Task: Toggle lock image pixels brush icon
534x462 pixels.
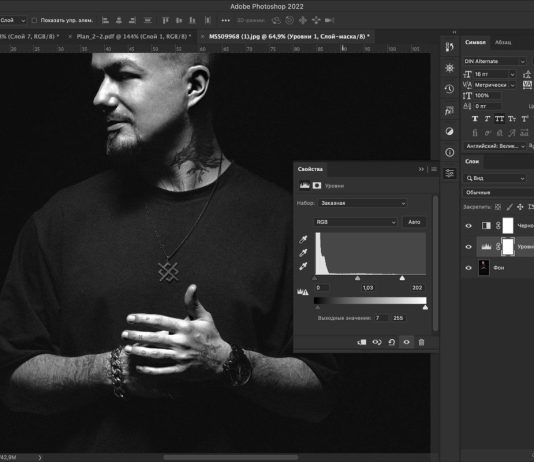Action: click(509, 207)
